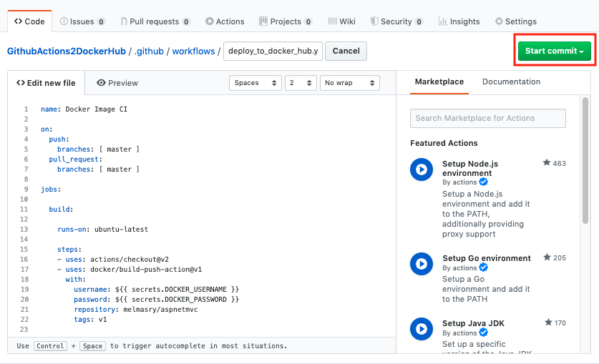Click verified badge under Setup Go environment

pyautogui.click(x=483, y=268)
